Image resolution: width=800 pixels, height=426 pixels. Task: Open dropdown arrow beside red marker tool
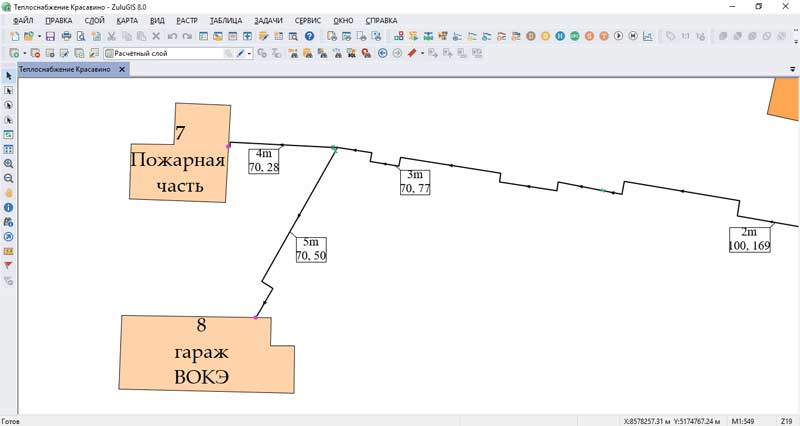pos(423,53)
